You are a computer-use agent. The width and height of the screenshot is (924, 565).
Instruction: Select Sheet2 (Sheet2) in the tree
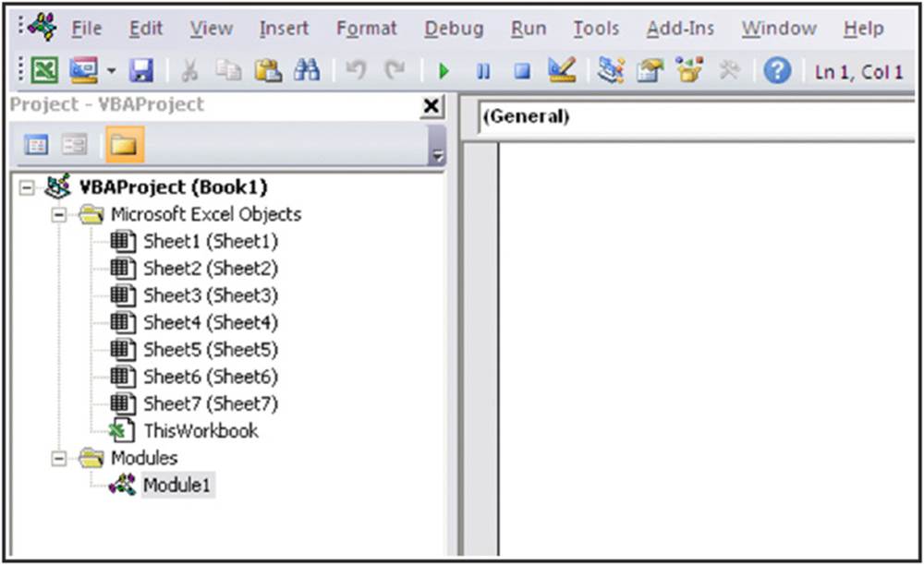211,269
